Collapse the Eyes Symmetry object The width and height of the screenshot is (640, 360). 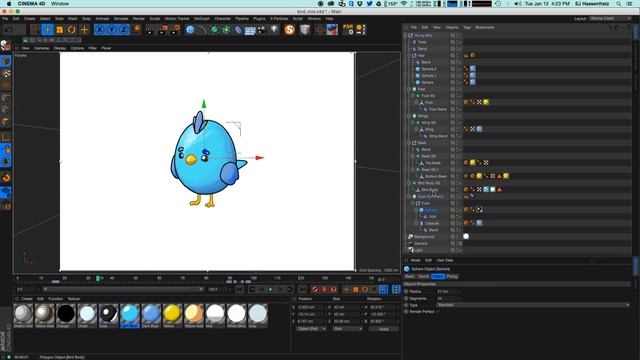pyautogui.click(x=409, y=196)
